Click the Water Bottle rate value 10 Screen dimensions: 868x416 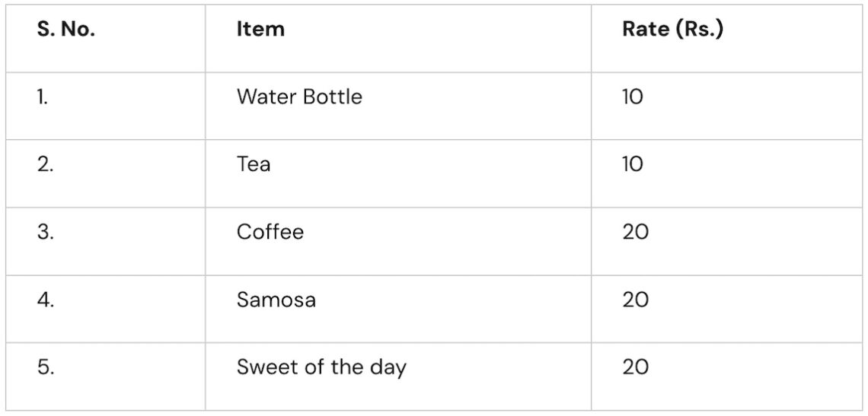pyautogui.click(x=633, y=97)
